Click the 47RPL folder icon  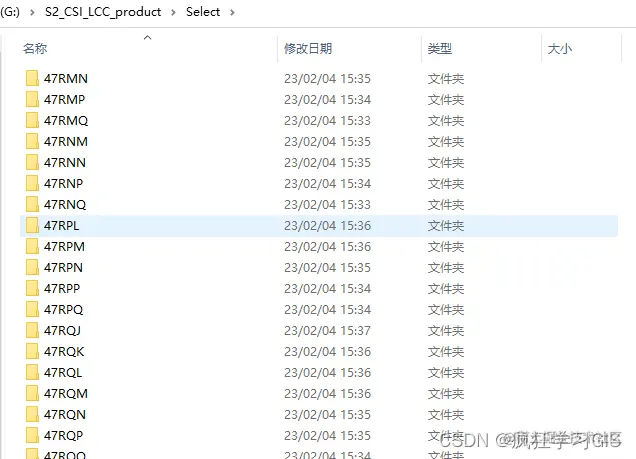32,225
